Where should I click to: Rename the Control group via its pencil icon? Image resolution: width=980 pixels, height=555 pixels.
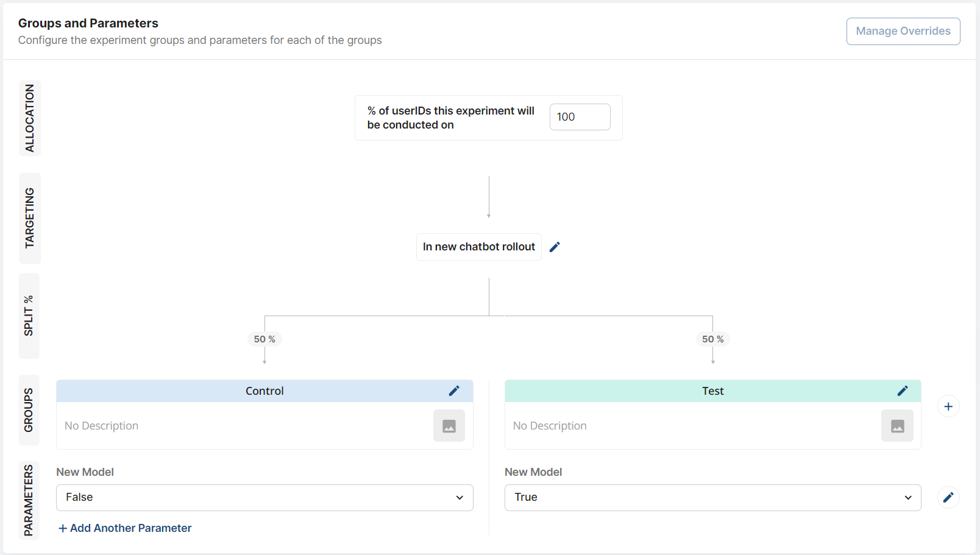click(x=454, y=391)
